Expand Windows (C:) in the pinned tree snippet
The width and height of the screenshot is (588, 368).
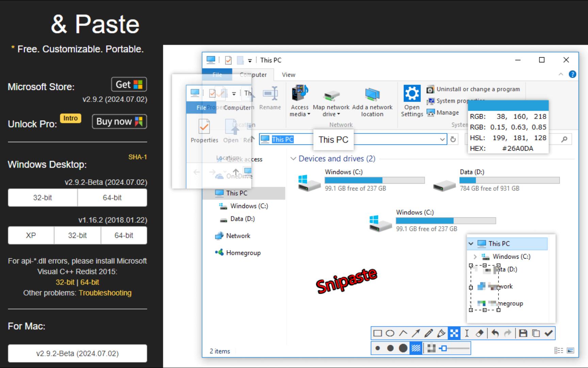click(475, 257)
